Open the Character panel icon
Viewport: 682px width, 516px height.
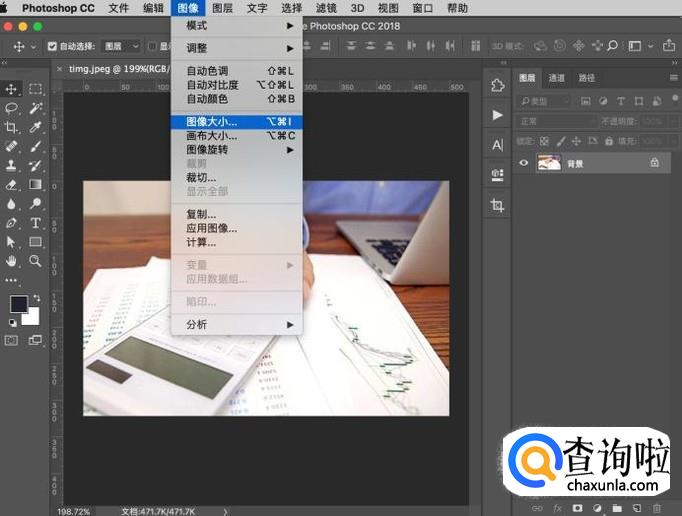tap(497, 144)
